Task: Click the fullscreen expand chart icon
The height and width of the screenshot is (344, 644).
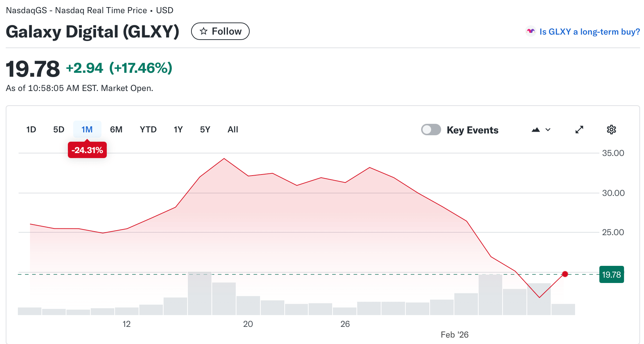Action: (x=579, y=130)
